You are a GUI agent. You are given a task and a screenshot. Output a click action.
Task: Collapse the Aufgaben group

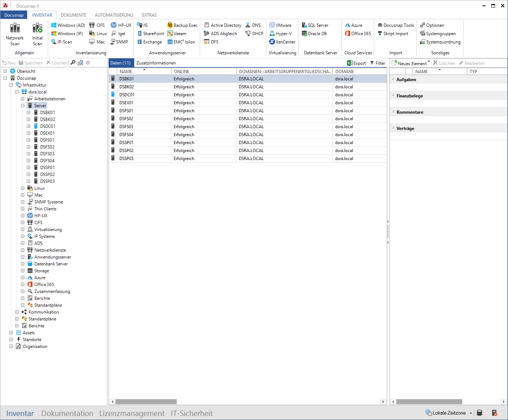click(x=393, y=79)
